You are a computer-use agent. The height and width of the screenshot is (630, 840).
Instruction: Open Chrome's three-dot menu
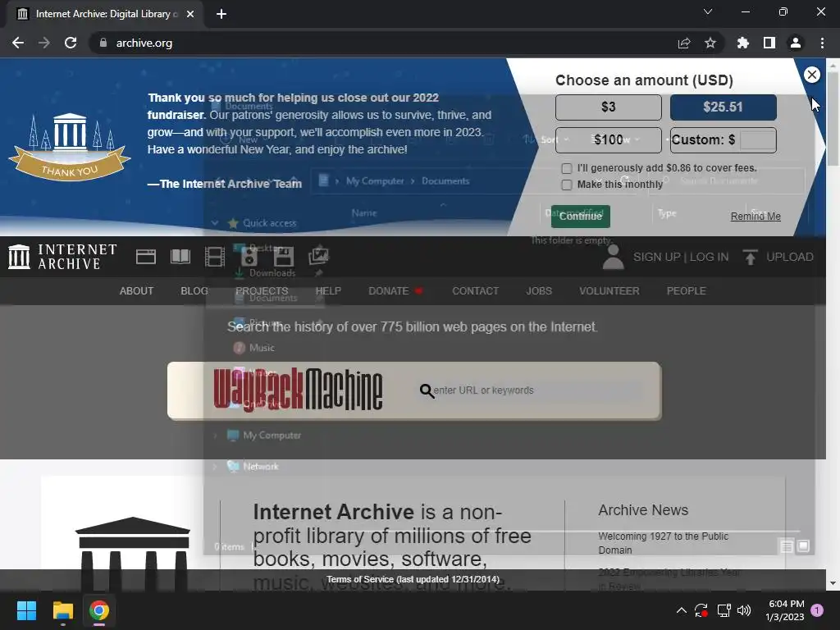click(822, 43)
